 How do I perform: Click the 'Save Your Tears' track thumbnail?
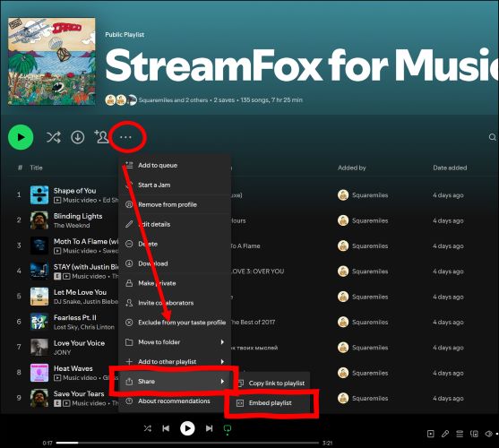tap(39, 398)
